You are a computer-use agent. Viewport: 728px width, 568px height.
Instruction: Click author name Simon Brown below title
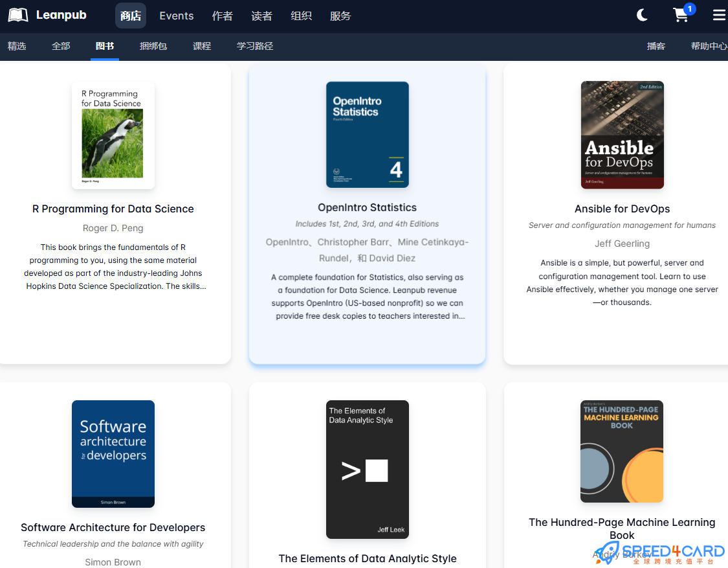pos(113,562)
